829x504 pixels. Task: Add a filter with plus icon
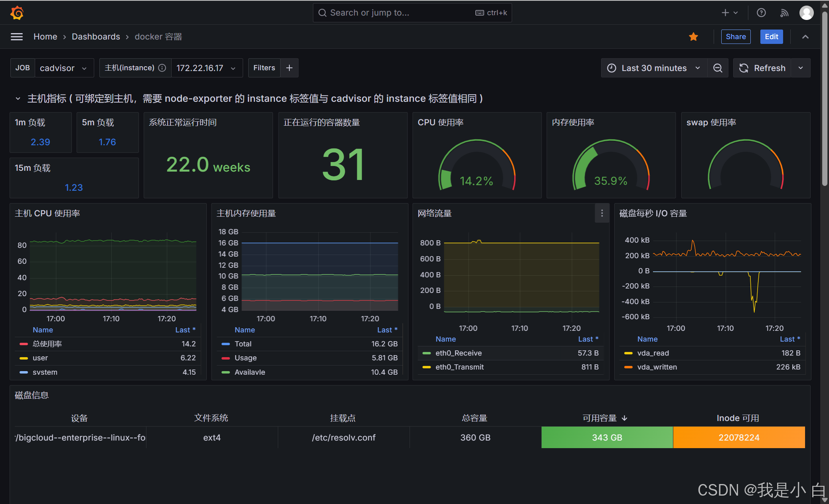point(289,68)
